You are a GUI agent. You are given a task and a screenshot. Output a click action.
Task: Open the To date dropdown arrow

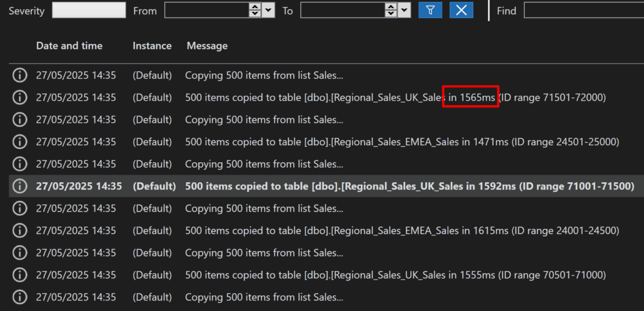(x=405, y=10)
